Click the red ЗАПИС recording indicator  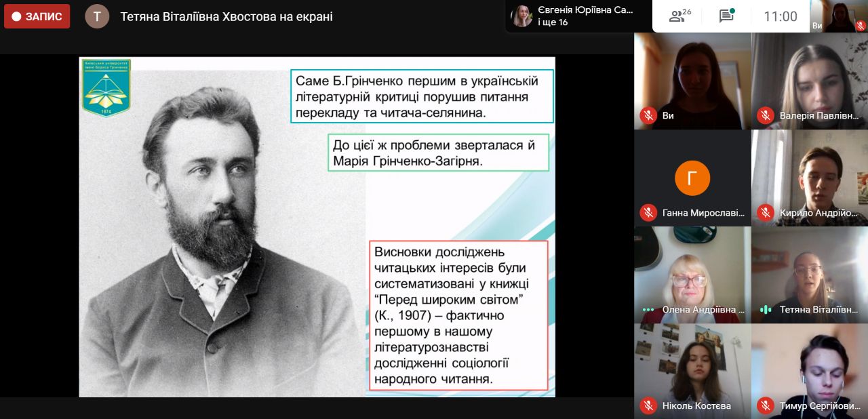[x=37, y=16]
